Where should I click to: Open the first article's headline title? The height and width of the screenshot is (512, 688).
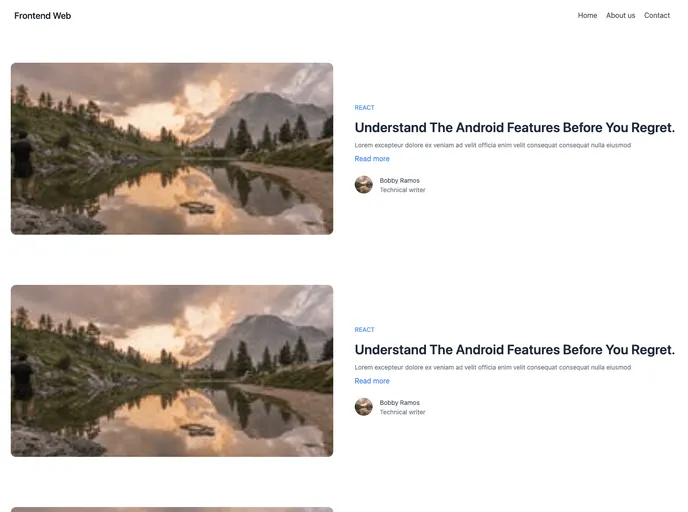coord(514,128)
